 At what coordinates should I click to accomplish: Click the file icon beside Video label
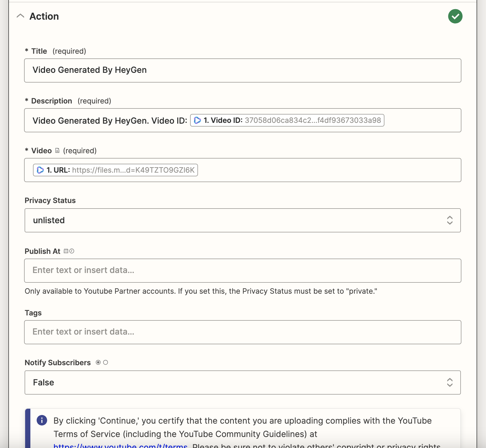tap(57, 151)
